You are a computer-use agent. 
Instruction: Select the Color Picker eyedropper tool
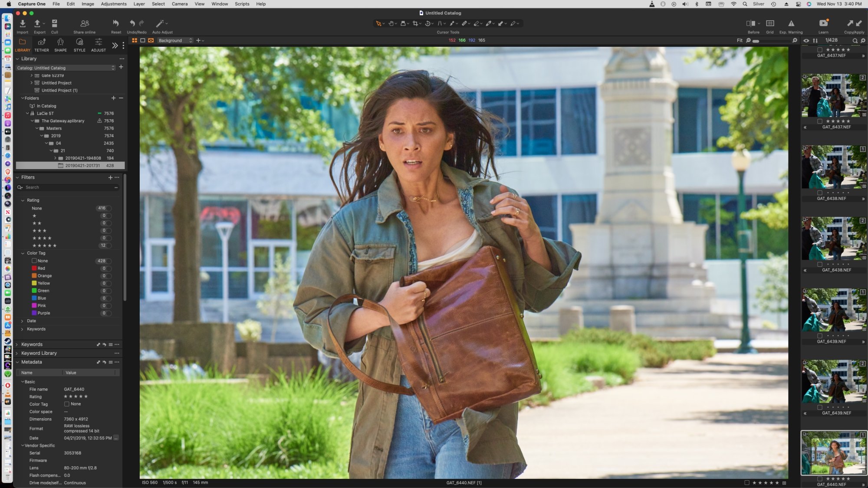point(488,23)
